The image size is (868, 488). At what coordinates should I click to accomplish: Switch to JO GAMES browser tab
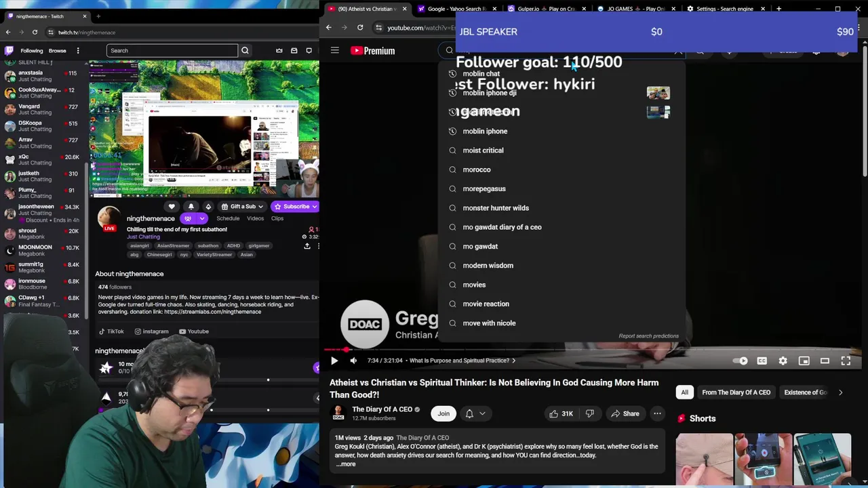(635, 9)
